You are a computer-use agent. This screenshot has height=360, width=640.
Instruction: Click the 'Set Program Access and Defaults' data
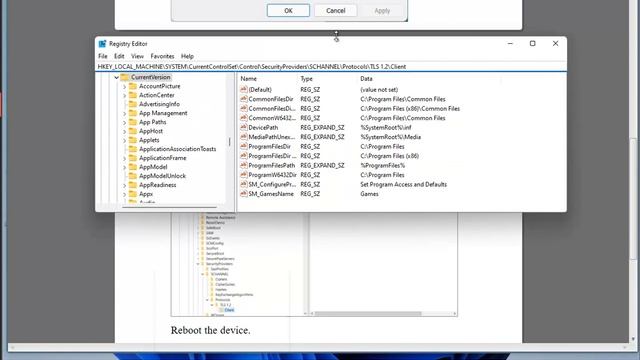pos(403,184)
